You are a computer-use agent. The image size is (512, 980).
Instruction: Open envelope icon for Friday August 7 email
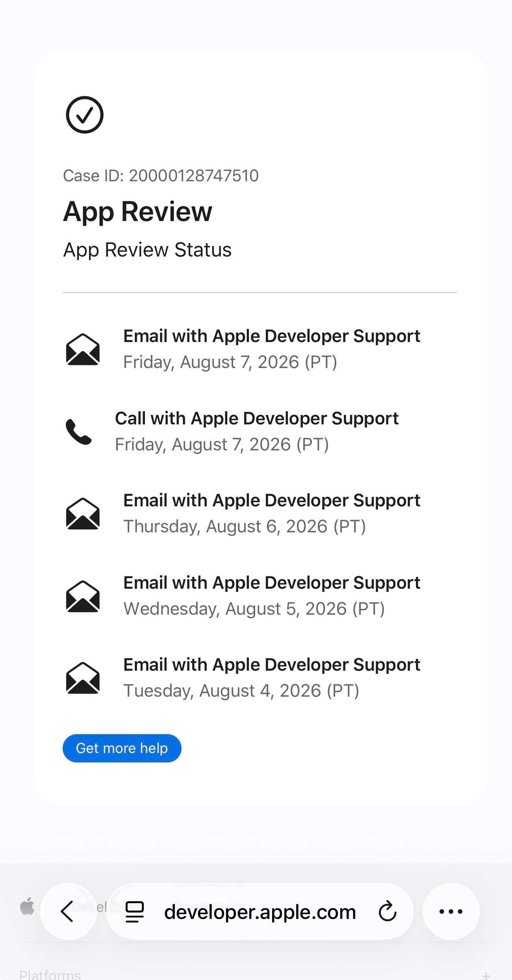83,349
